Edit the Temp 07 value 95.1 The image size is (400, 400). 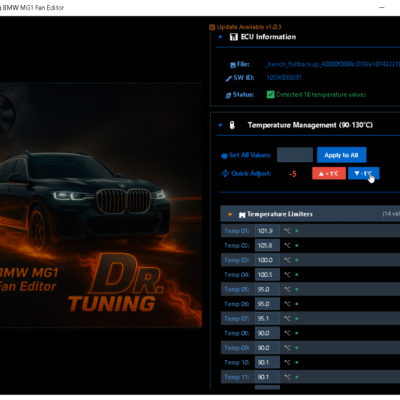click(267, 319)
